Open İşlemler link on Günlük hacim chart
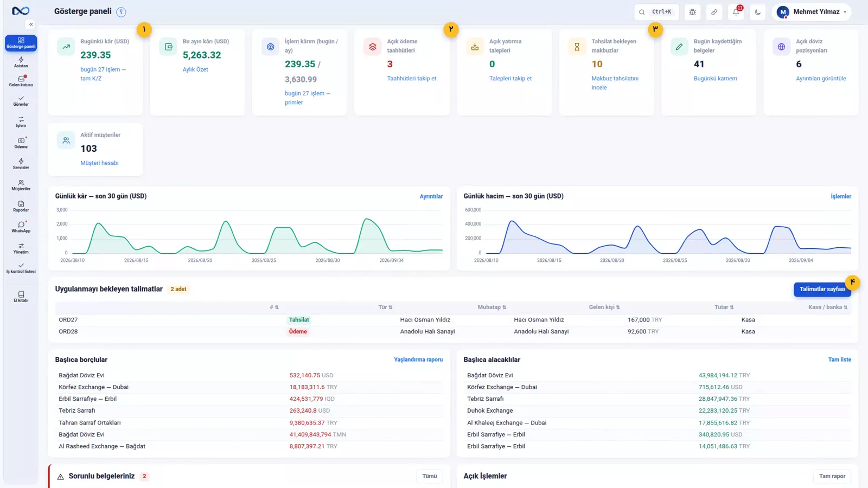Screen dimensions: 868x488 point(841,196)
